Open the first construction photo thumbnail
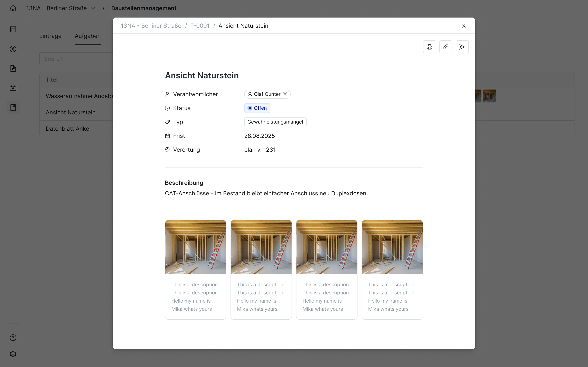Image resolution: width=588 pixels, height=367 pixels. (196, 247)
